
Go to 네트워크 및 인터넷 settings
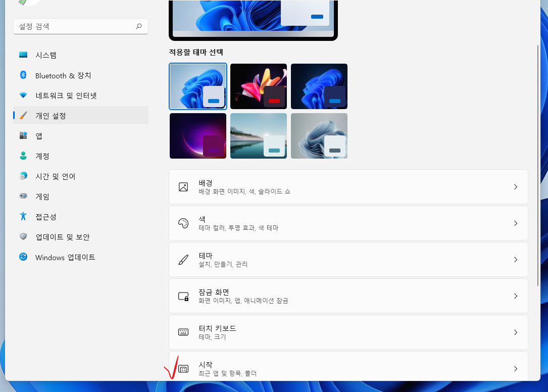click(x=81, y=95)
